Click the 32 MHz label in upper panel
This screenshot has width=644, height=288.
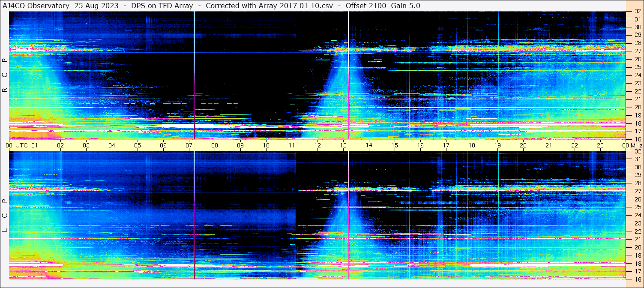[637, 12]
